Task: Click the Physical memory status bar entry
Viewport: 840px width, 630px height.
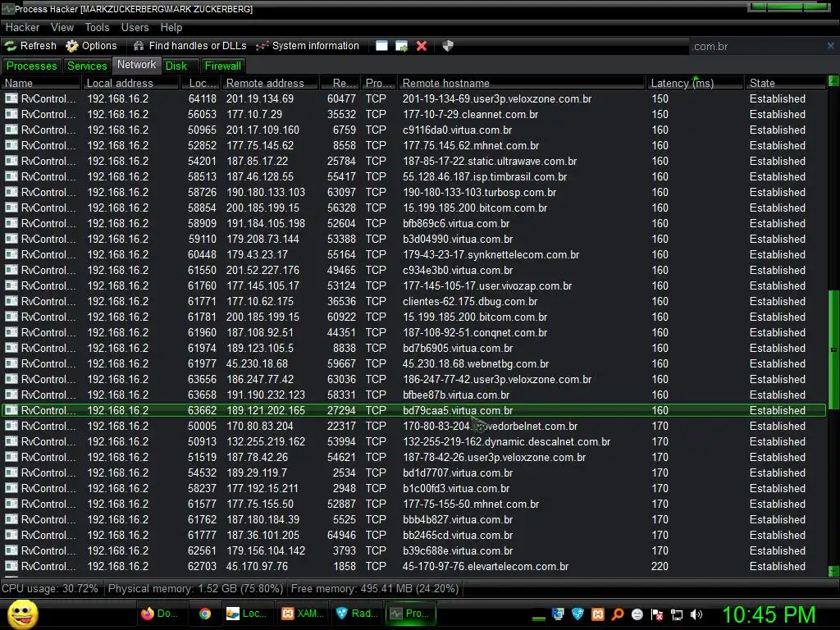Action: (195, 588)
